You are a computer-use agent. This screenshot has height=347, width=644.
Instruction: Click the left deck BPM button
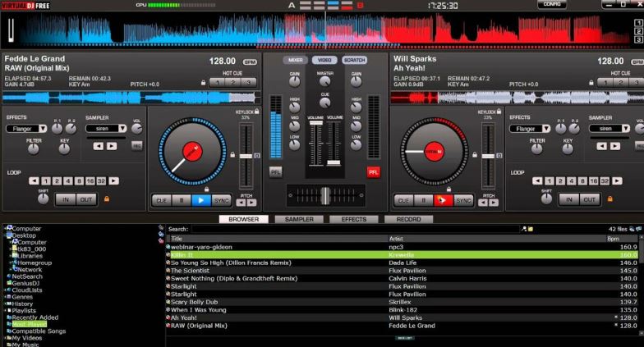250,62
